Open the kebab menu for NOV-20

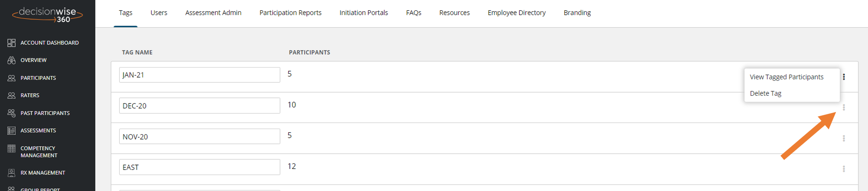(844, 138)
